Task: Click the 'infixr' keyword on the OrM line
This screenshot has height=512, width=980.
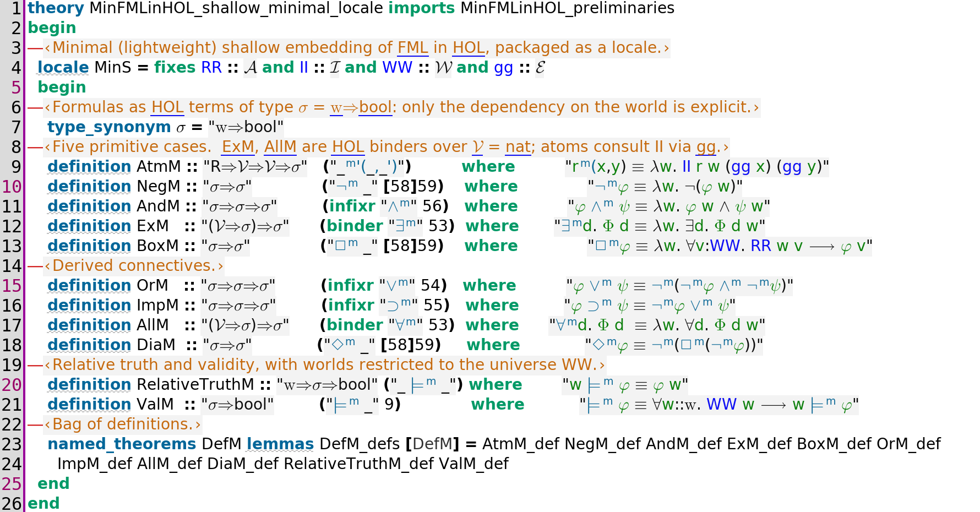Action: coord(351,286)
